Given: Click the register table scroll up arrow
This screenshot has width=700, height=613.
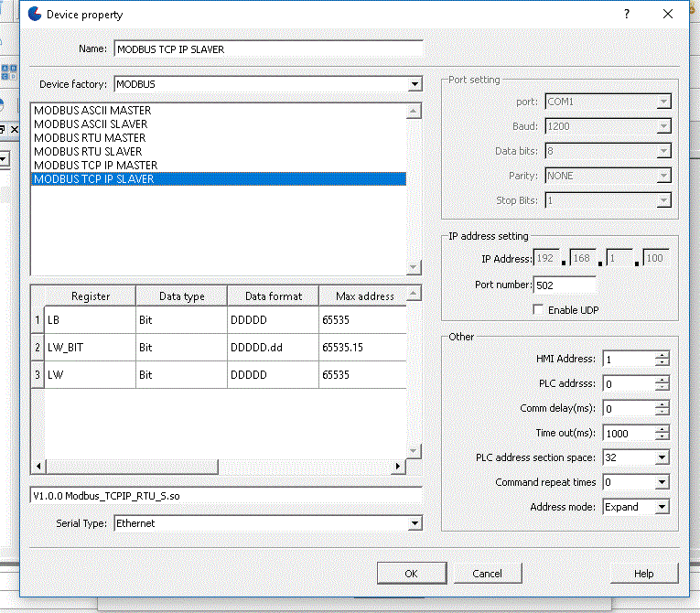Looking at the screenshot, I should [x=414, y=294].
